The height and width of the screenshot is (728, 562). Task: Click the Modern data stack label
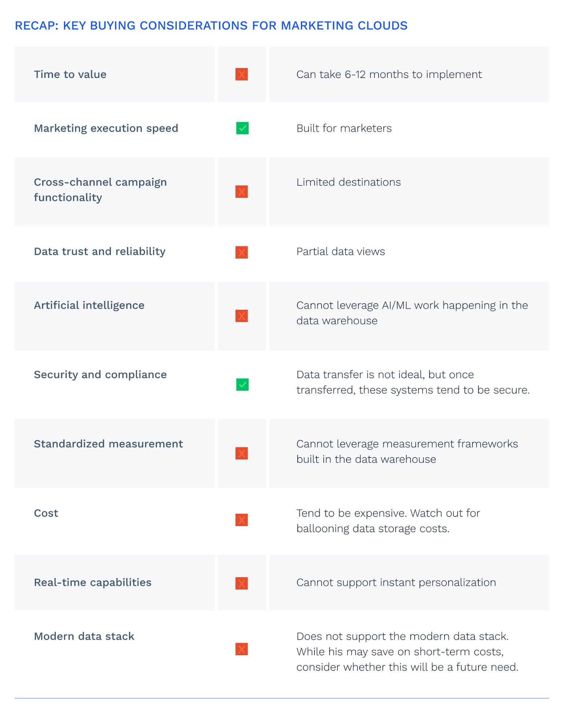click(x=84, y=636)
